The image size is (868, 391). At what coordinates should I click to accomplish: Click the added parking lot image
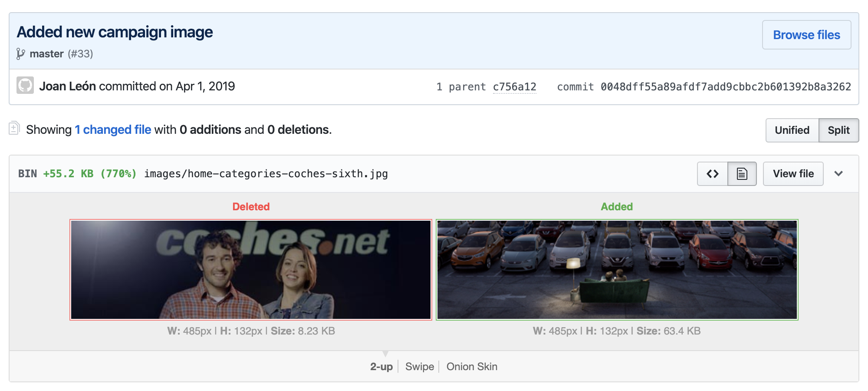617,270
